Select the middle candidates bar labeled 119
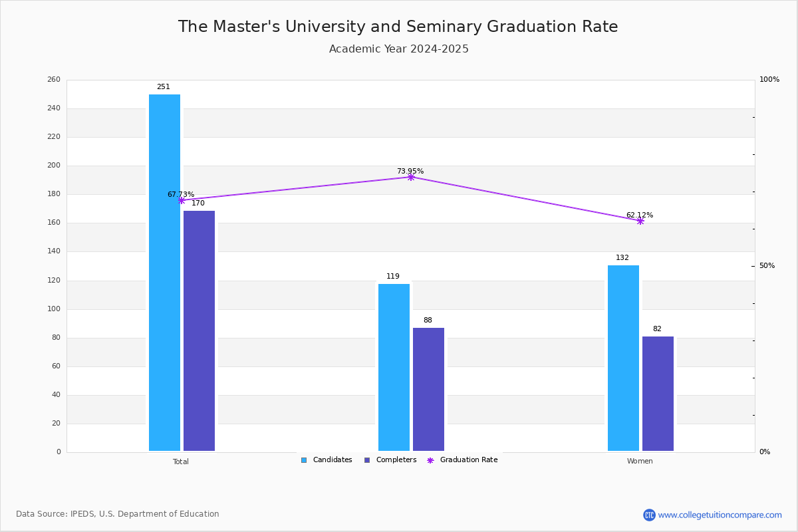Image resolution: width=798 pixels, height=532 pixels. pos(394,368)
